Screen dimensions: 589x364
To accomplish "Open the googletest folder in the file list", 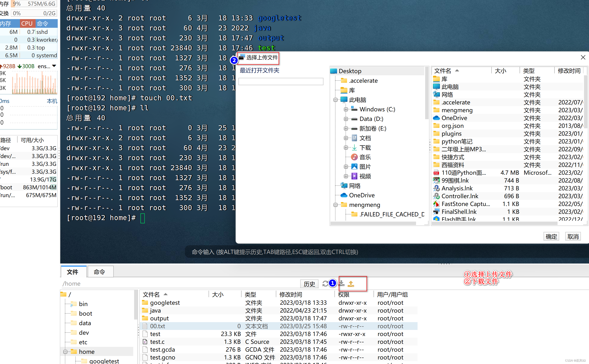I will click(x=165, y=302).
